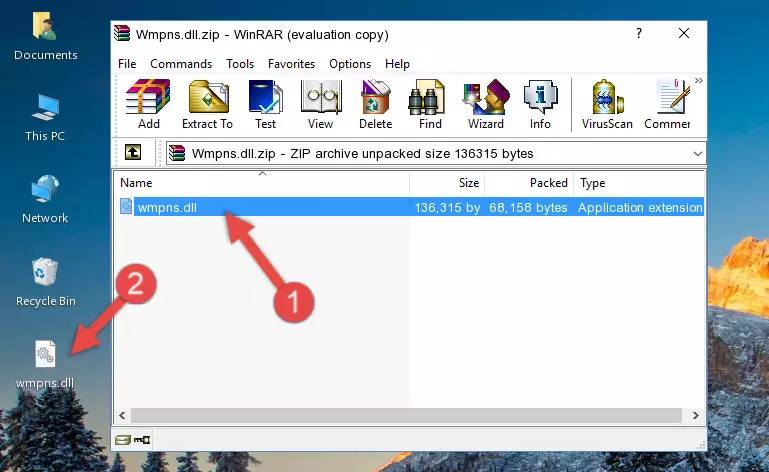Click the 136,315 size cell

pos(447,208)
